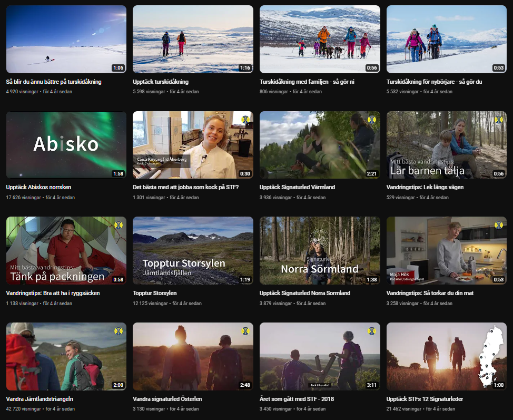Click the 1:58 duration badge on Abisko video
The width and height of the screenshot is (513, 420).
(118, 173)
